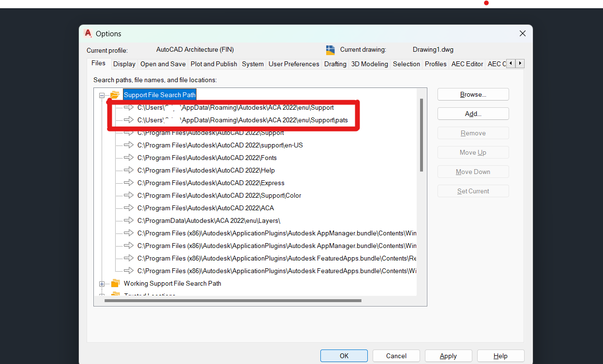603x364 pixels.
Task: Switch to the System tab
Action: tap(253, 64)
